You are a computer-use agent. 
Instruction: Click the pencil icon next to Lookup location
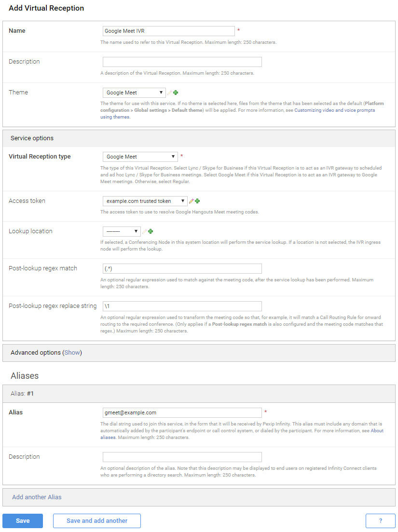[x=145, y=231]
